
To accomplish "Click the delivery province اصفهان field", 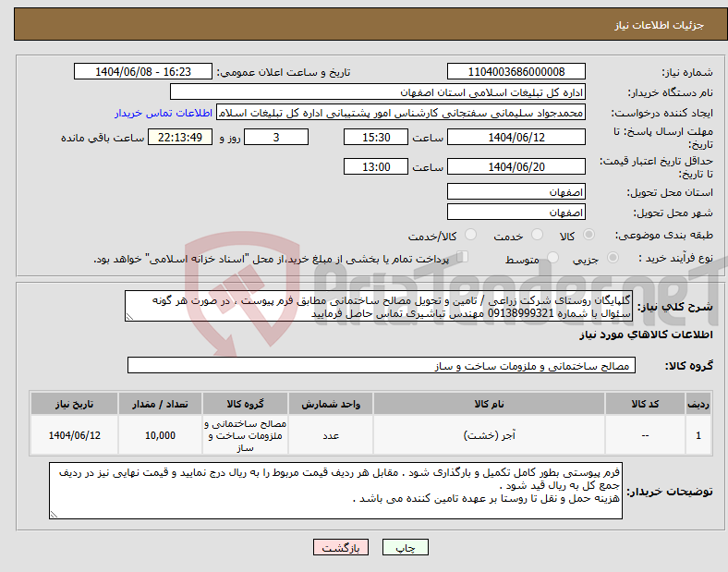I will tap(516, 192).
